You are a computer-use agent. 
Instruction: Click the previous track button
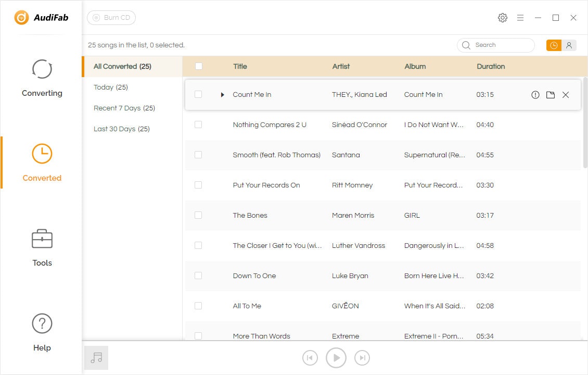point(310,358)
